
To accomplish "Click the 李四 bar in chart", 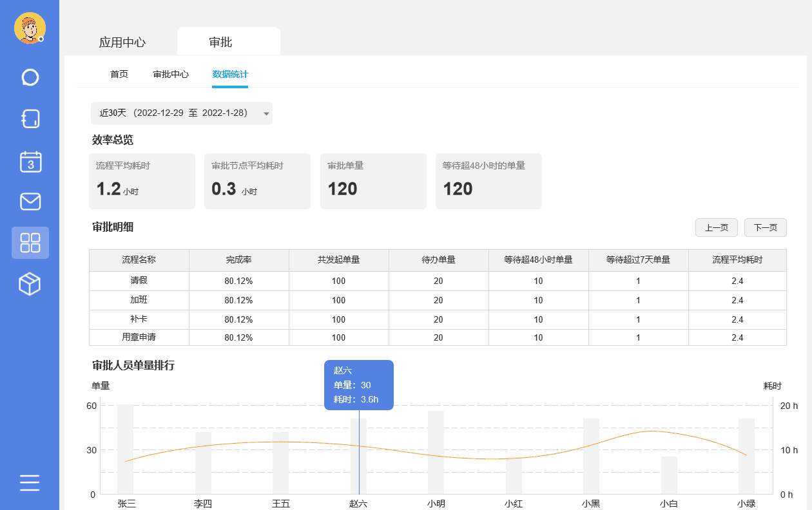I will point(203,463).
